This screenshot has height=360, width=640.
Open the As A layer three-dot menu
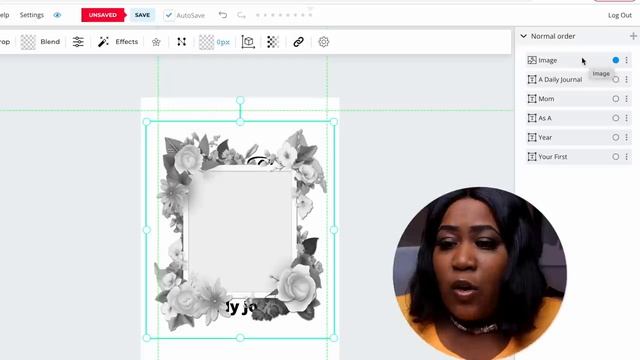pos(627,118)
